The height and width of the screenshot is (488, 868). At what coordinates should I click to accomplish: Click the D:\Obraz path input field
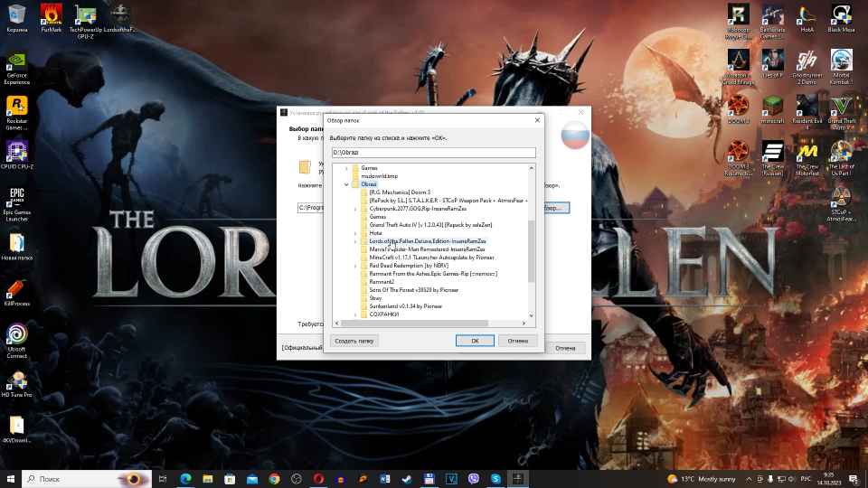click(433, 152)
